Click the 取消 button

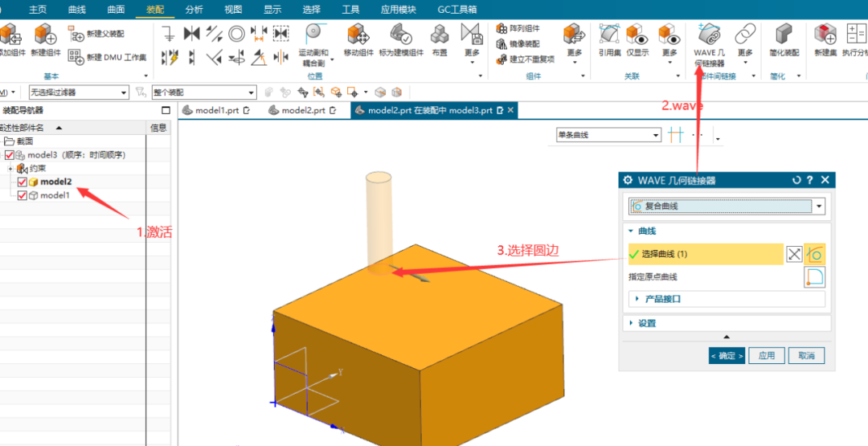[806, 355]
